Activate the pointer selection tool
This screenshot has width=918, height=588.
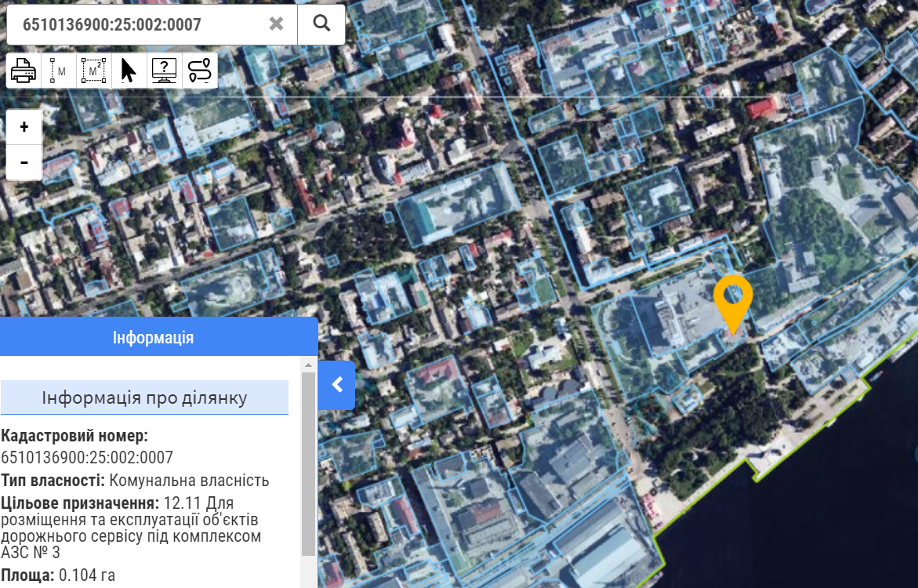click(129, 71)
